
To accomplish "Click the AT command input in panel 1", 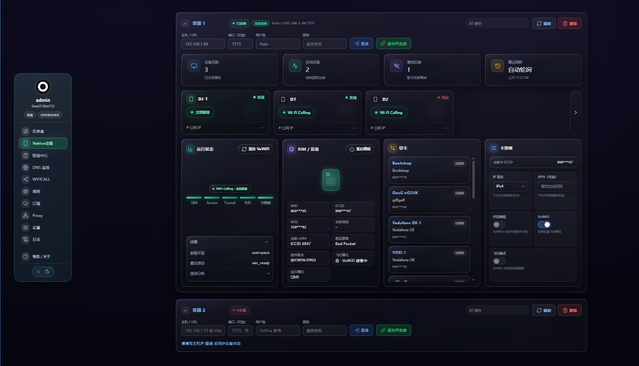I will coord(497,24).
